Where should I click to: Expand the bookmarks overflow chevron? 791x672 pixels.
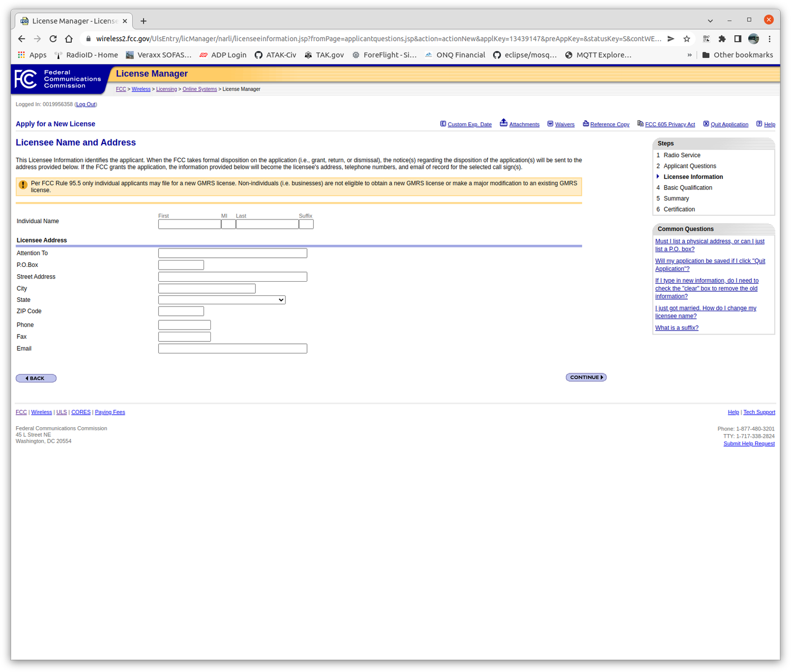click(690, 54)
